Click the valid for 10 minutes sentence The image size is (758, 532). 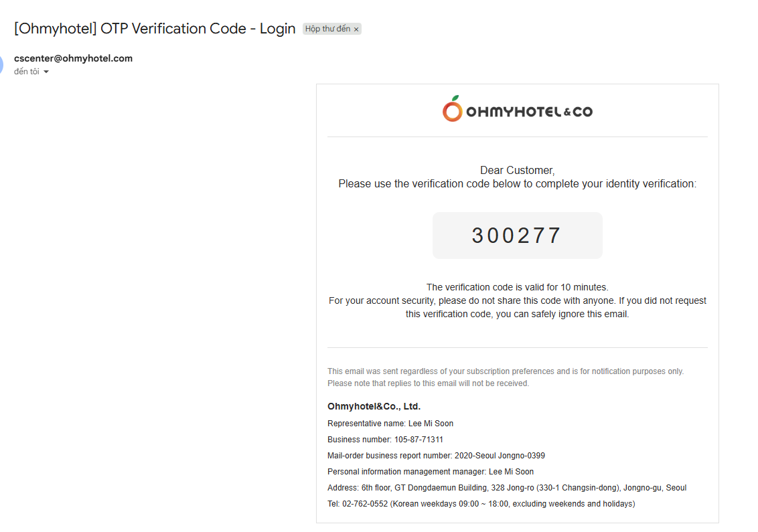[x=517, y=287]
